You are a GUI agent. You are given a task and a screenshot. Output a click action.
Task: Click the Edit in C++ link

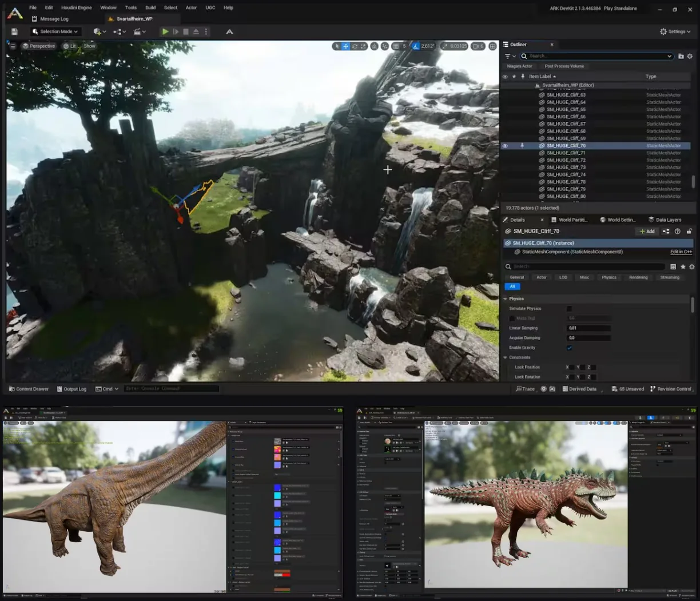681,252
